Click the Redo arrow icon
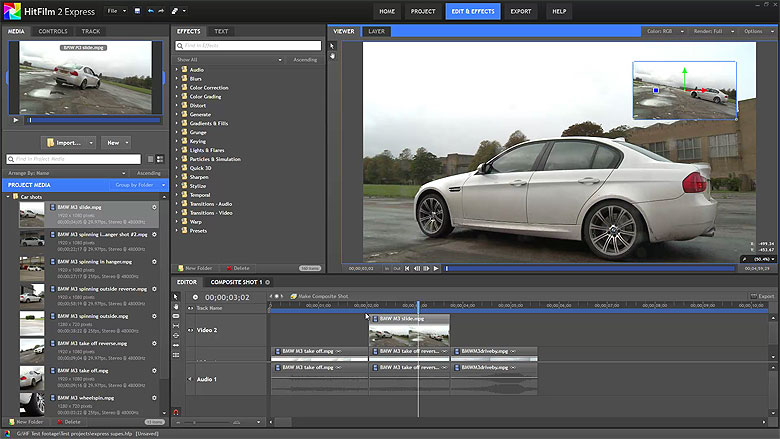The height and width of the screenshot is (439, 780). (x=162, y=11)
